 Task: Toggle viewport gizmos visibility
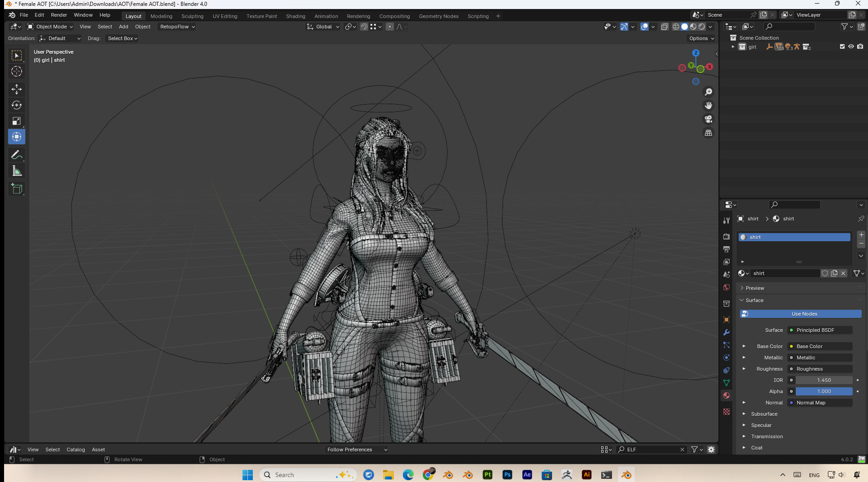click(x=624, y=27)
